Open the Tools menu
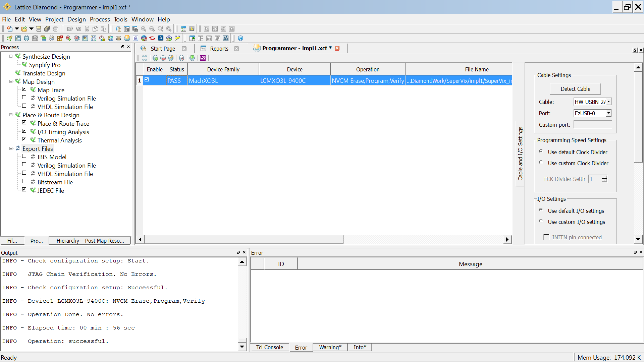 tap(120, 19)
